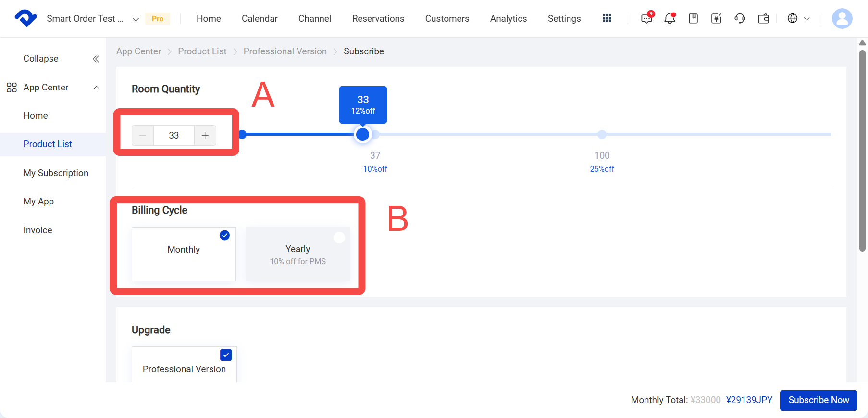This screenshot has height=418, width=868.
Task: Click the 100 rooms slider mark
Action: tap(602, 134)
